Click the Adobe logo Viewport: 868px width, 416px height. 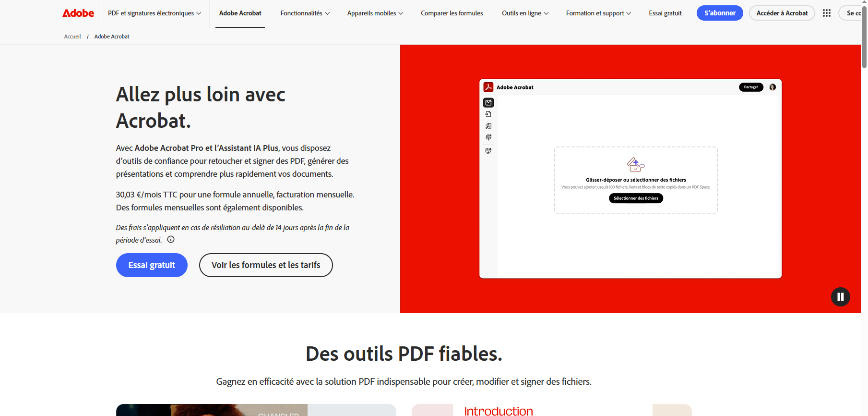pyautogui.click(x=78, y=13)
